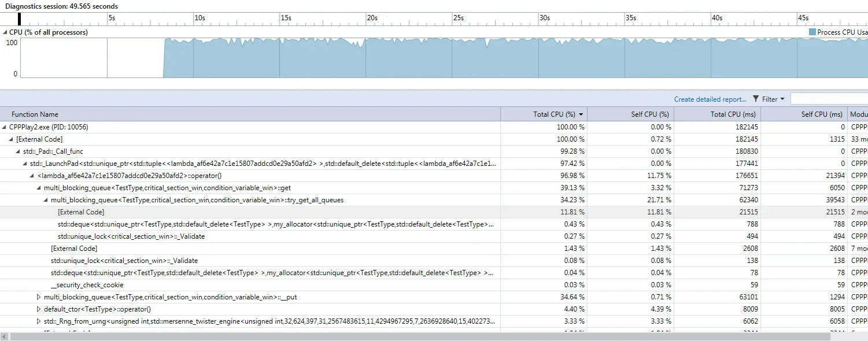Select the CPPPlay2.exe (PID: 10056) row
This screenshot has height=341, width=868.
[434, 127]
